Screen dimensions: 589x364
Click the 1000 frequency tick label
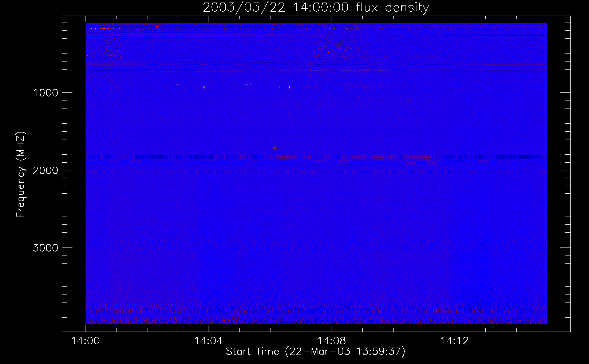[46, 93]
